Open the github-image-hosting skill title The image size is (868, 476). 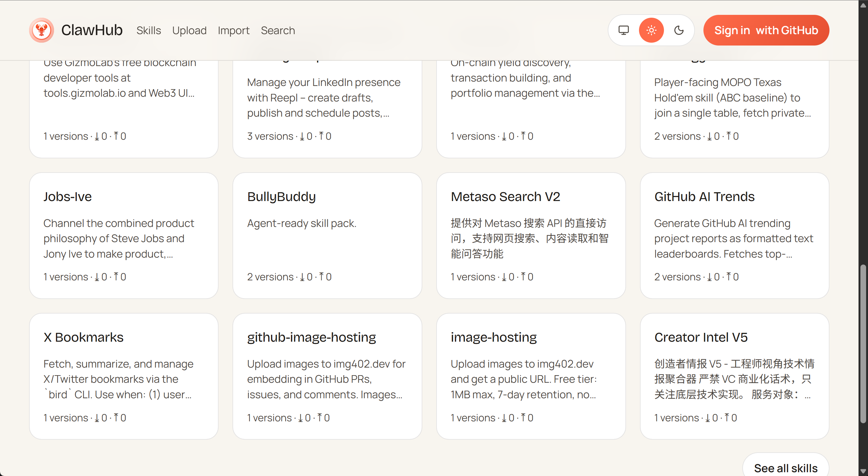pyautogui.click(x=311, y=338)
